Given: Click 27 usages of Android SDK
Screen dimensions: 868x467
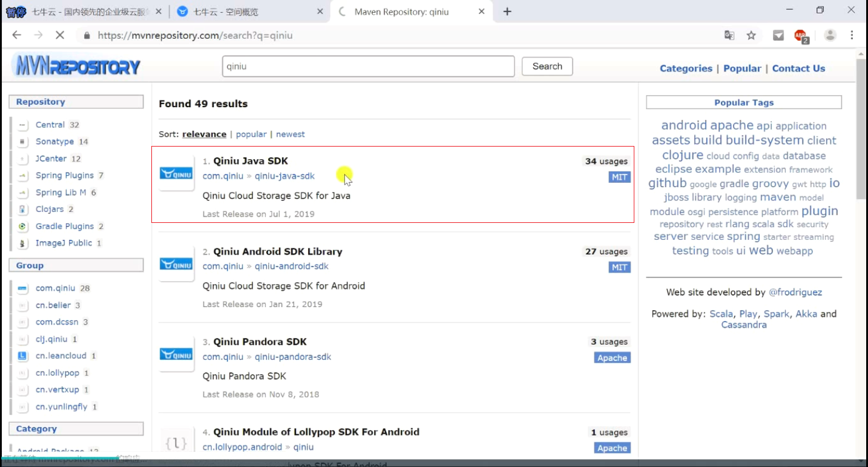Looking at the screenshot, I should click(606, 251).
